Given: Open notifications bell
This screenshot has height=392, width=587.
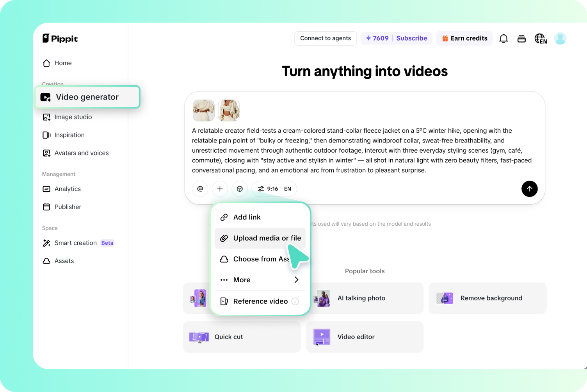Looking at the screenshot, I should click(503, 38).
